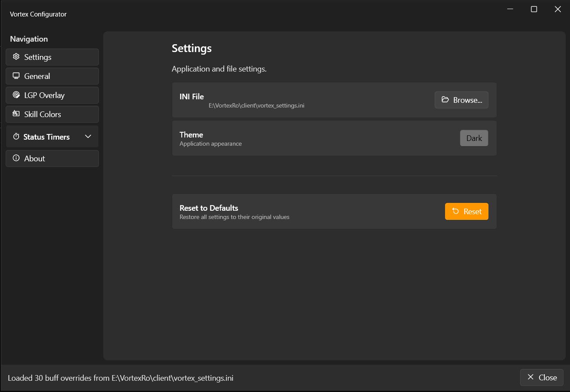Select the Status Timers navigation group
The width and height of the screenshot is (570, 392).
(x=52, y=137)
